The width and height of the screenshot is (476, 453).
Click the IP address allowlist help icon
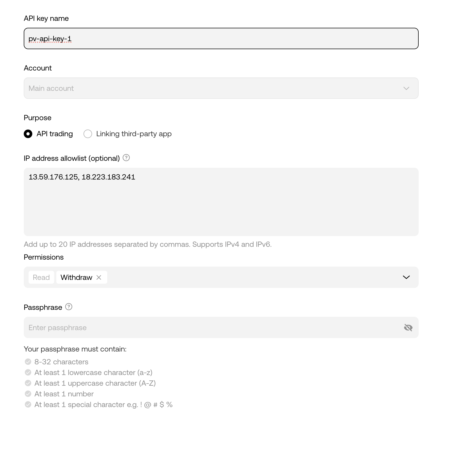126,158
